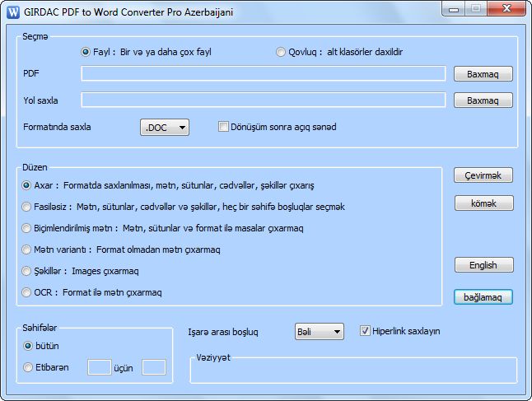The height and width of the screenshot is (401, 532).
Task: Click the bağlamaq close button
Action: 483,296
